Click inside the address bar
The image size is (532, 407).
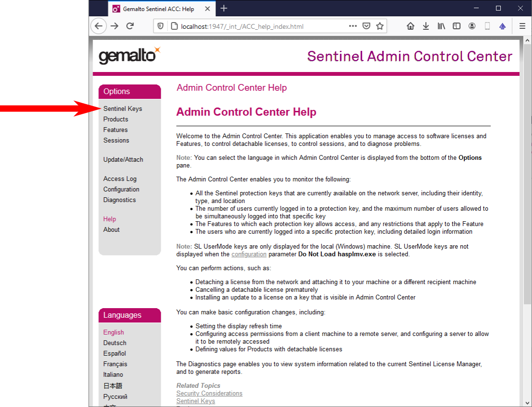click(x=264, y=26)
